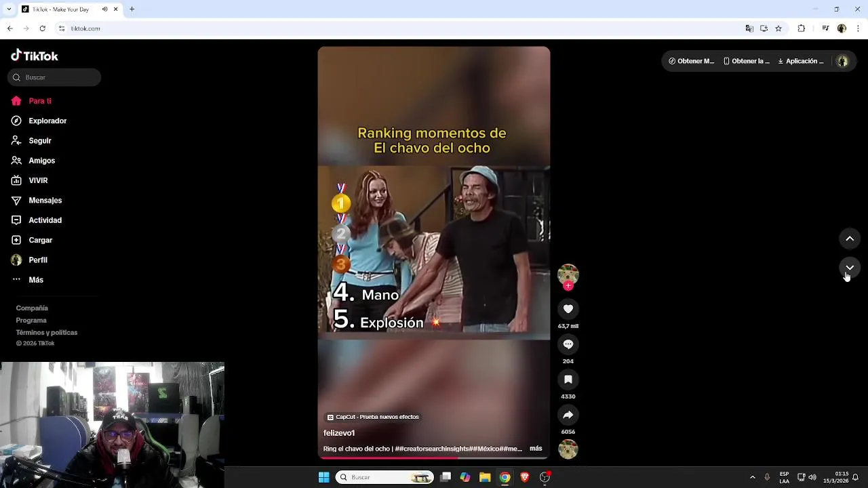Open File Explorer from the taskbar
The height and width of the screenshot is (488, 868).
tap(485, 477)
